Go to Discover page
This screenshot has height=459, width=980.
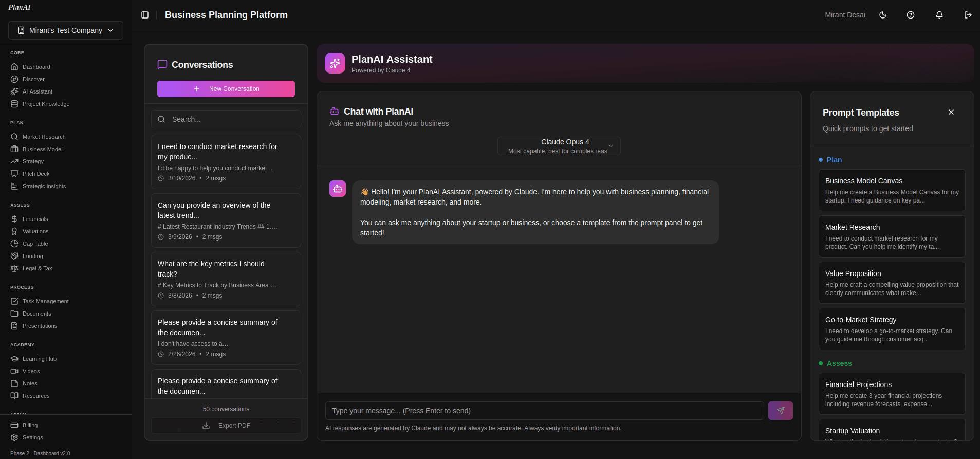click(66, 79)
